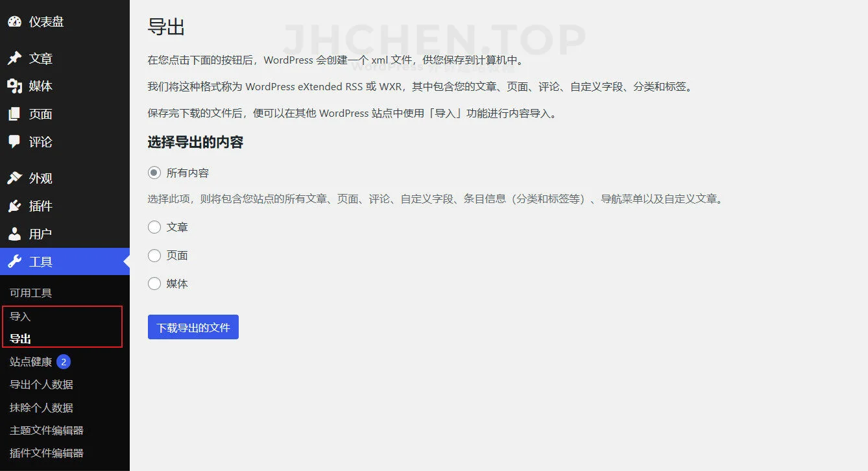The image size is (868, 471).
Task: Click the Comments speech bubble icon
Action: (14, 141)
